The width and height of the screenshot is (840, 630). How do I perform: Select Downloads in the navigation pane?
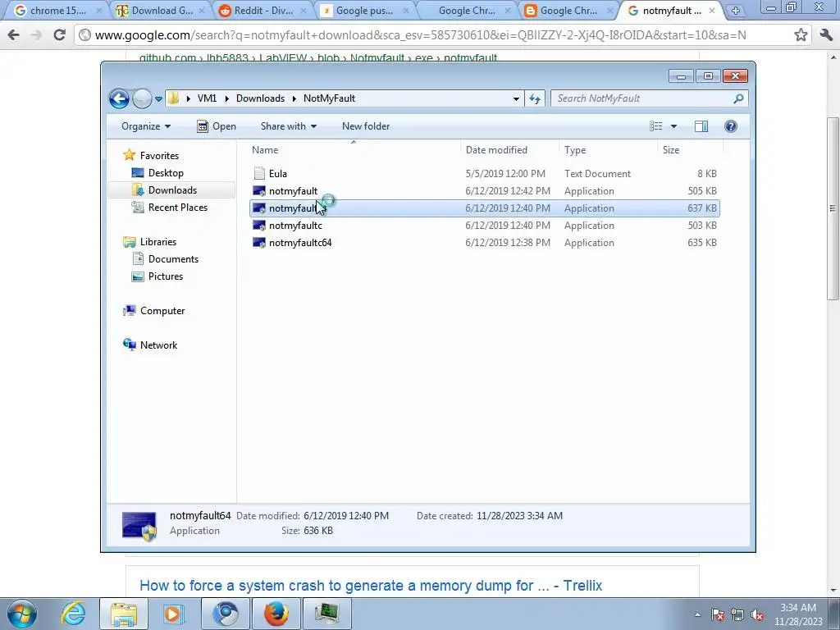[172, 190]
